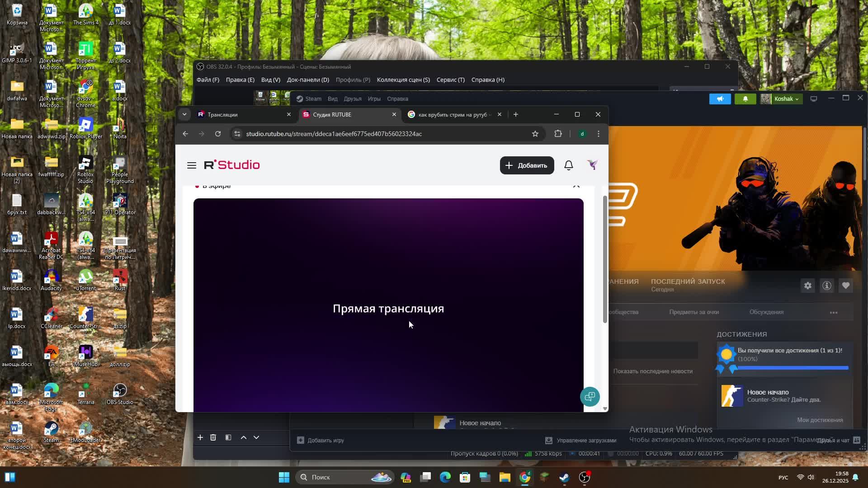
Task: Open Counter-Strike game settings gear icon
Action: pyautogui.click(x=807, y=286)
